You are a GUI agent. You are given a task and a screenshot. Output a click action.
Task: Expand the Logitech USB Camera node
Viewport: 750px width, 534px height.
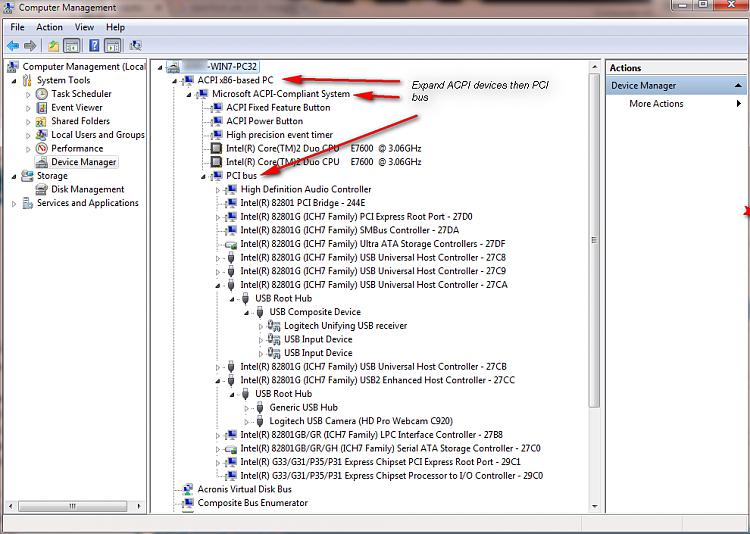(x=247, y=422)
